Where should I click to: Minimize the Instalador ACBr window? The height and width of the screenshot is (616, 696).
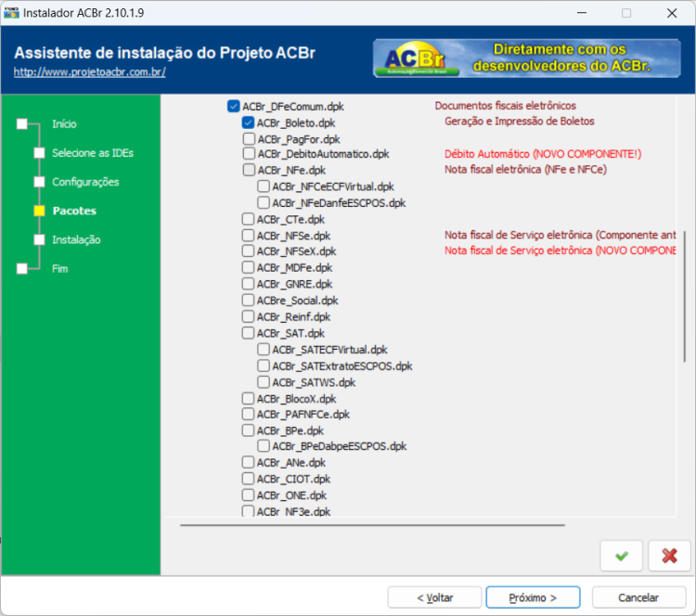tap(582, 13)
